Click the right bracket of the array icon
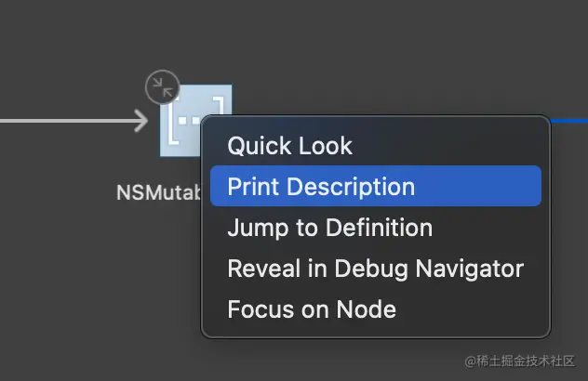The height and width of the screenshot is (381, 588). pyautogui.click(x=220, y=105)
